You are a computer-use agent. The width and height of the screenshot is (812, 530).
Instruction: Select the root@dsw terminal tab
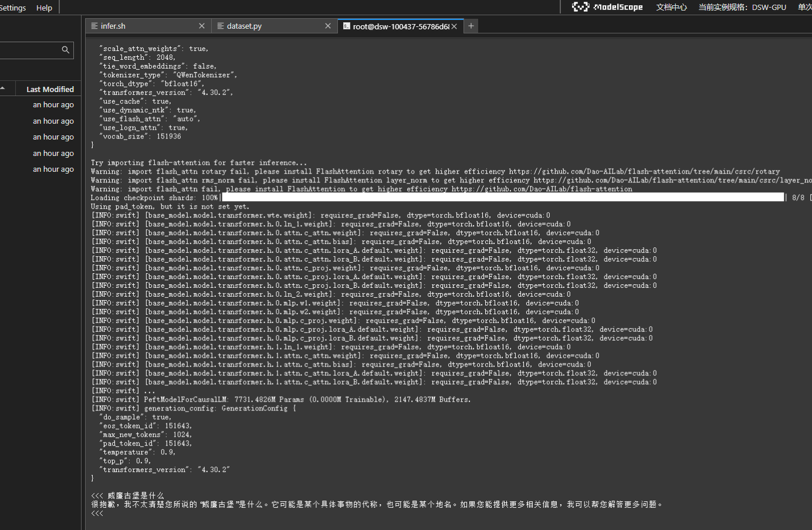point(401,26)
